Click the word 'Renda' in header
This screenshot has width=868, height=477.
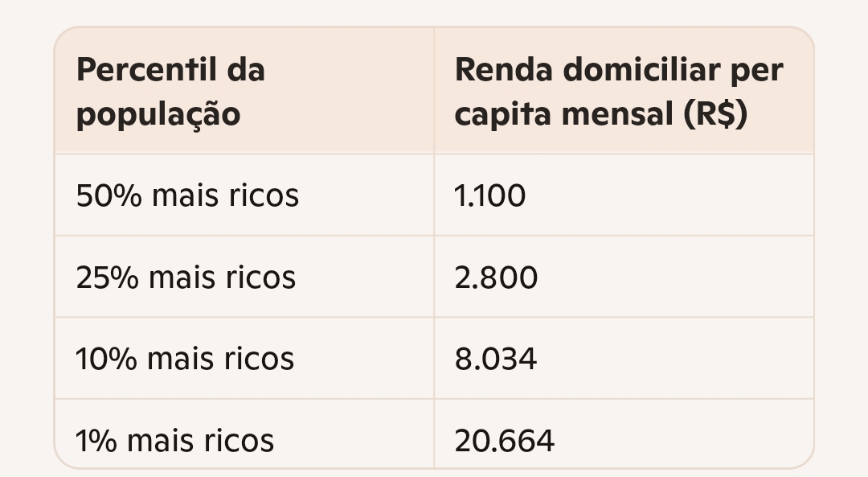[x=504, y=70]
